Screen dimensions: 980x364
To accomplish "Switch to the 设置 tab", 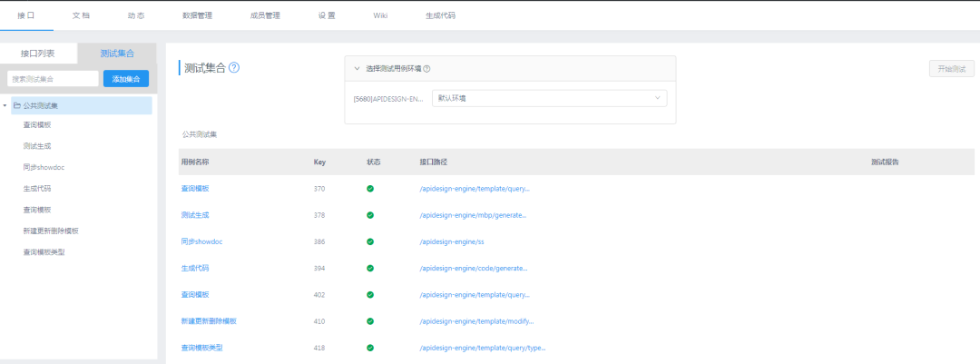I will pyautogui.click(x=327, y=15).
